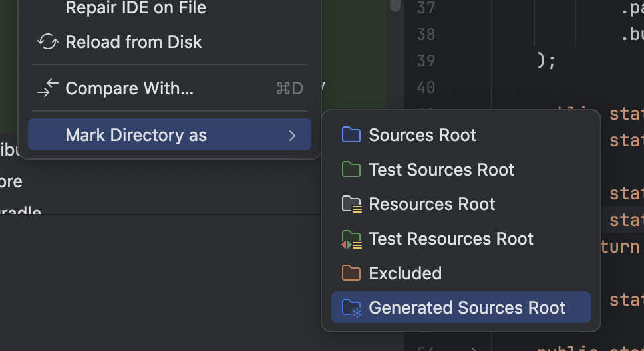644x351 pixels.
Task: Click the Reload from Disk refresh icon
Action: coord(48,41)
